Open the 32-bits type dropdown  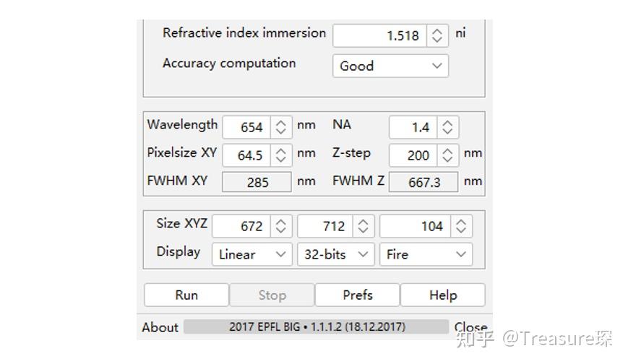pos(335,254)
